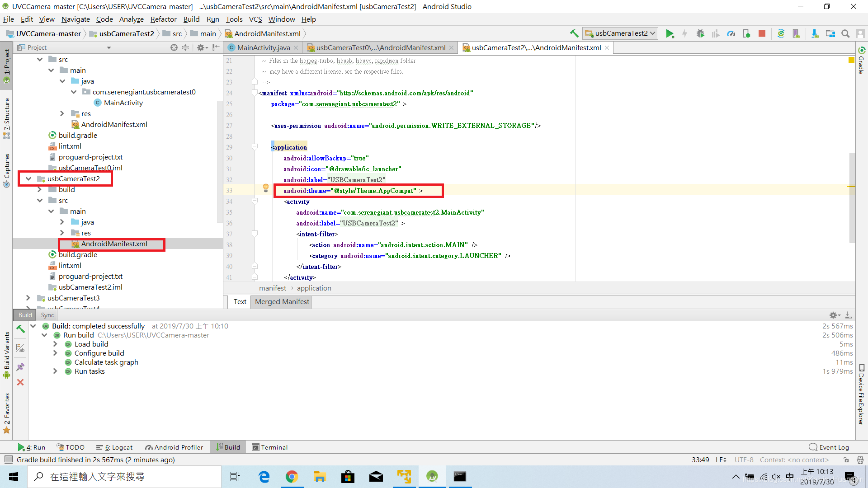This screenshot has height=488, width=868.
Task: Expand the java folder under usbCameraTest2
Action: [x=62, y=222]
